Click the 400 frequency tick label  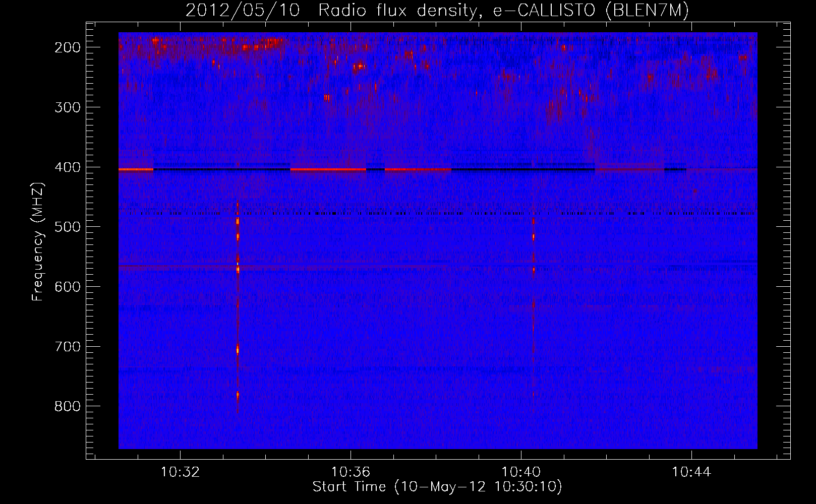tap(68, 167)
